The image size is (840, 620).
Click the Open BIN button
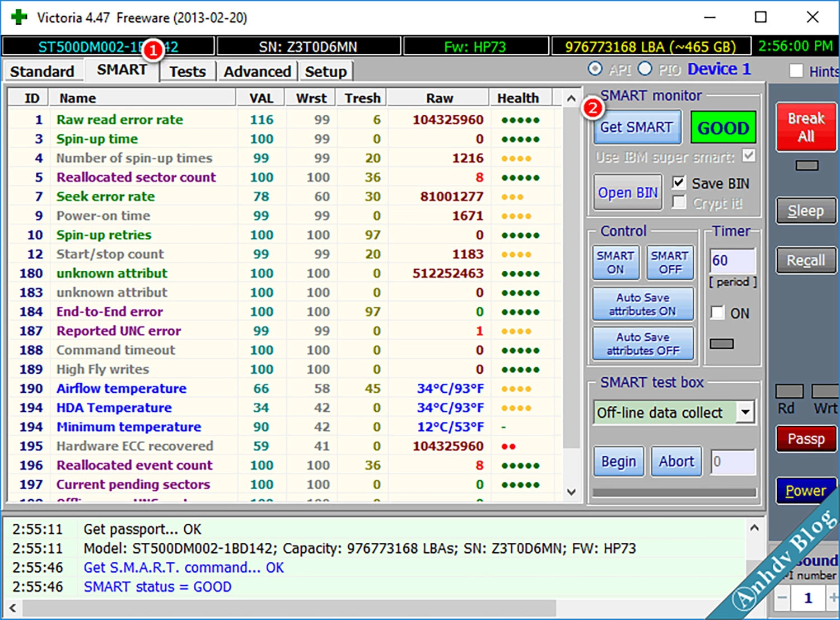click(x=628, y=192)
